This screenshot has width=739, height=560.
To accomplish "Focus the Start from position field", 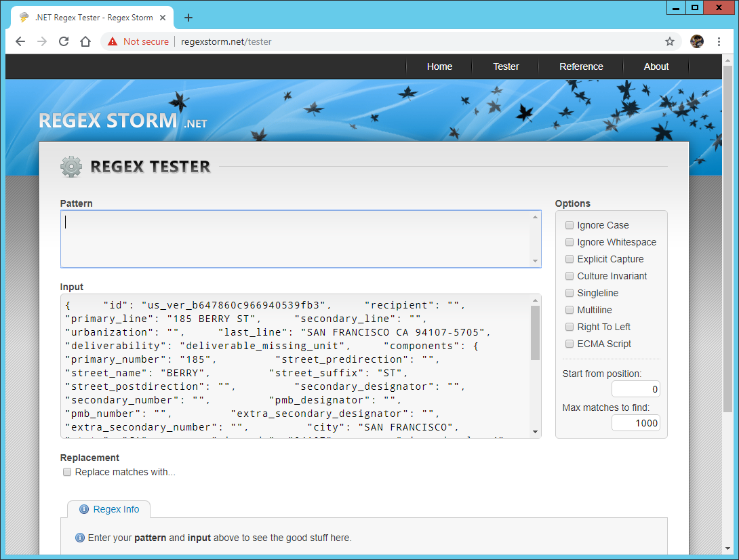I will [635, 389].
